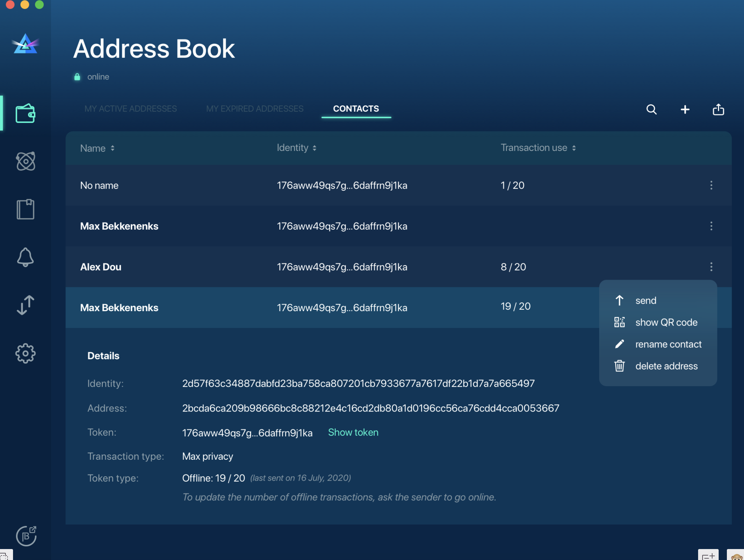The height and width of the screenshot is (560, 744).
Task: Open the options menu for Alex Dou
Action: 711,267
